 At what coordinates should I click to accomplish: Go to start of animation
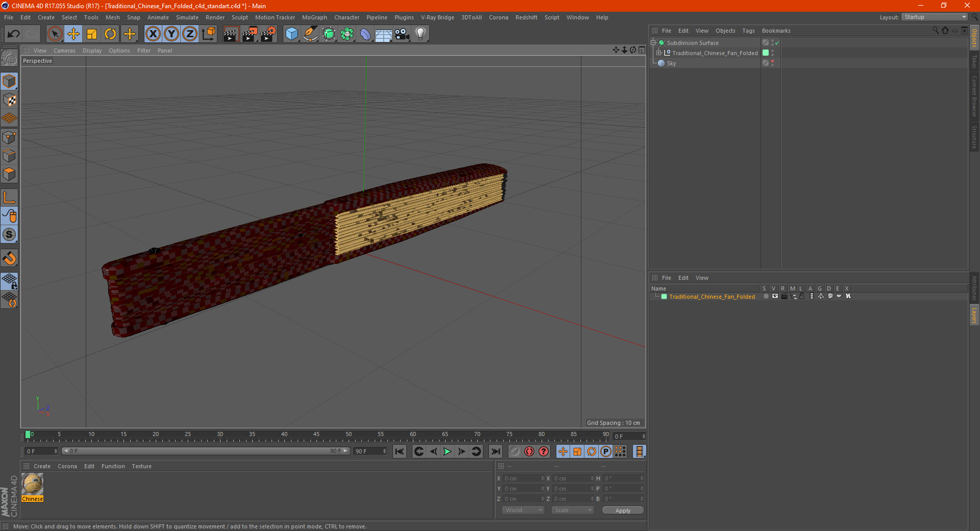point(400,451)
